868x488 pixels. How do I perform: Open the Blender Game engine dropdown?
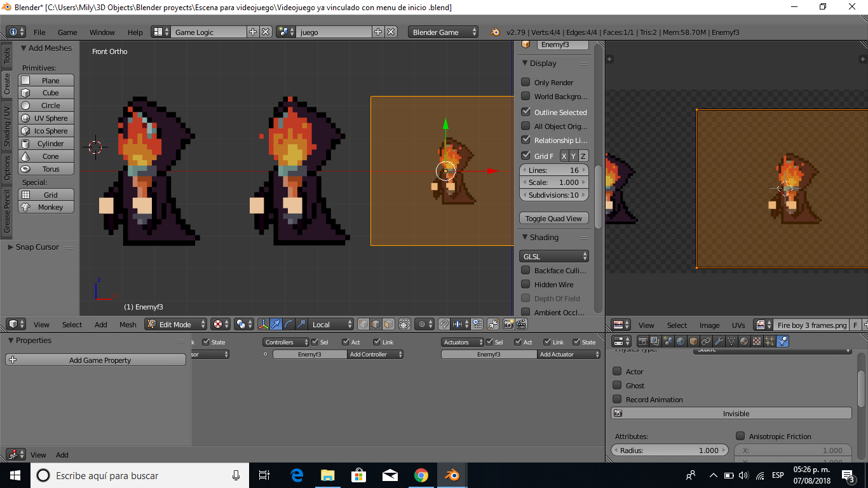[444, 32]
